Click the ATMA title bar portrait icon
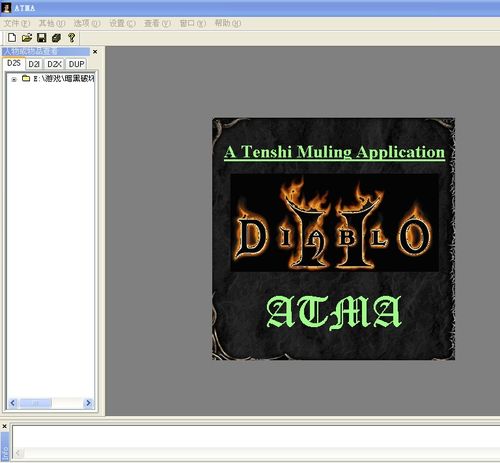The image size is (500, 463). [x=6, y=8]
